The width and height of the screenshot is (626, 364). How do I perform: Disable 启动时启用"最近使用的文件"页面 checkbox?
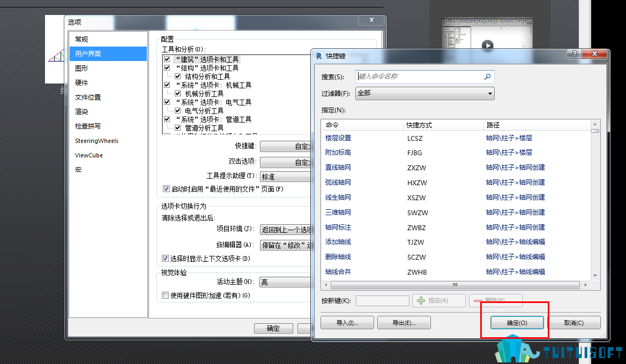pyautogui.click(x=166, y=189)
